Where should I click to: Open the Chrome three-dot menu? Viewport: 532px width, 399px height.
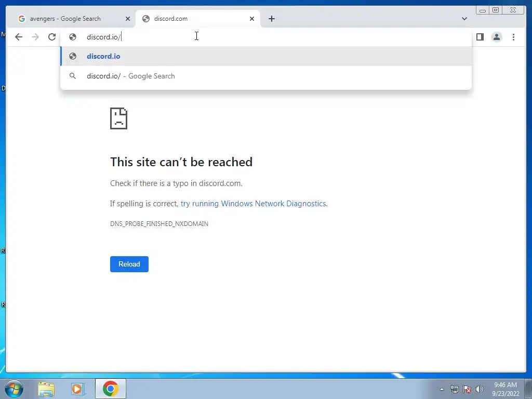point(514,37)
